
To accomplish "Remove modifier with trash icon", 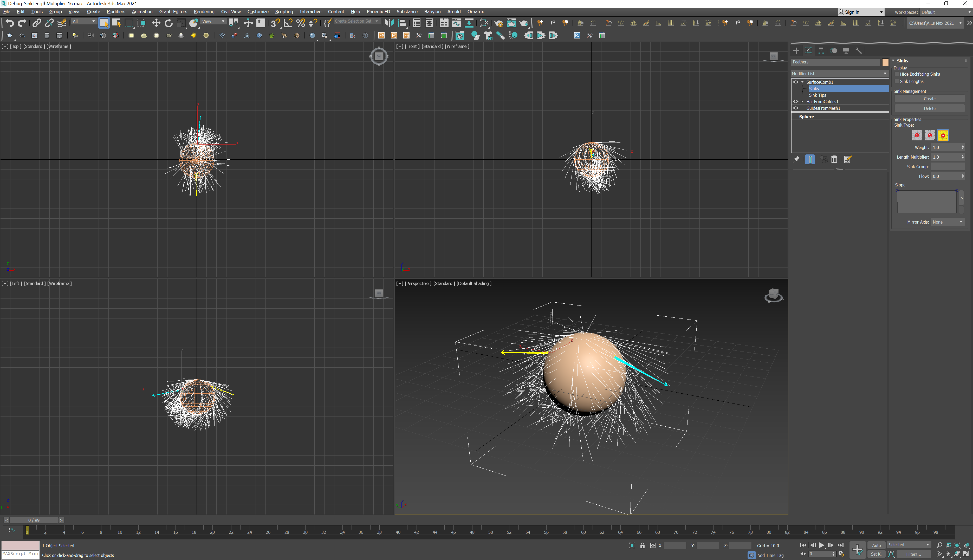I will click(x=834, y=160).
